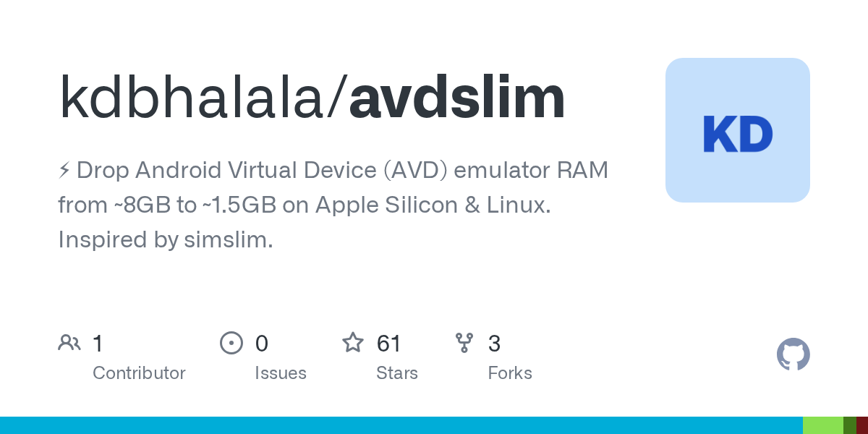Click the blue language bar segment
868x434 pixels.
(401, 425)
